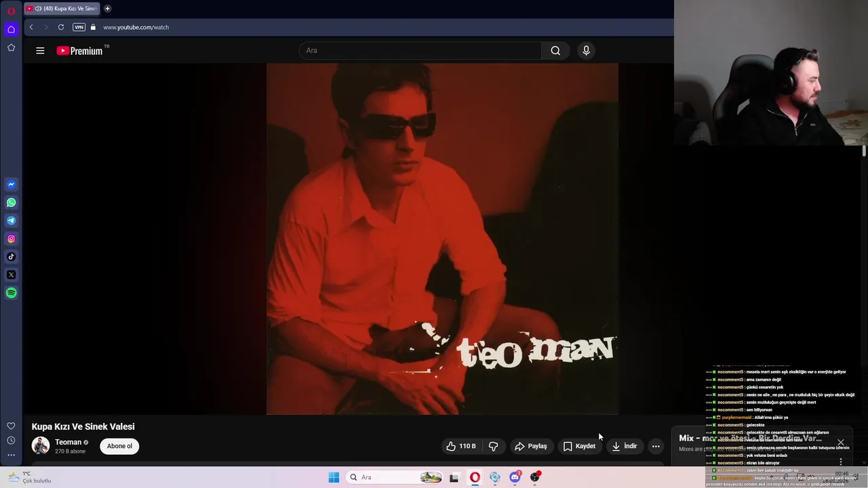
Task: Open the history clock icon in sidebar
Action: tap(11, 441)
